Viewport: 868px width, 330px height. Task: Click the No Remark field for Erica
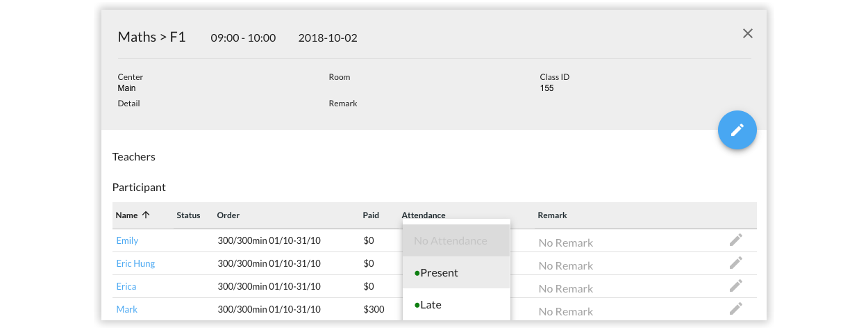566,288
